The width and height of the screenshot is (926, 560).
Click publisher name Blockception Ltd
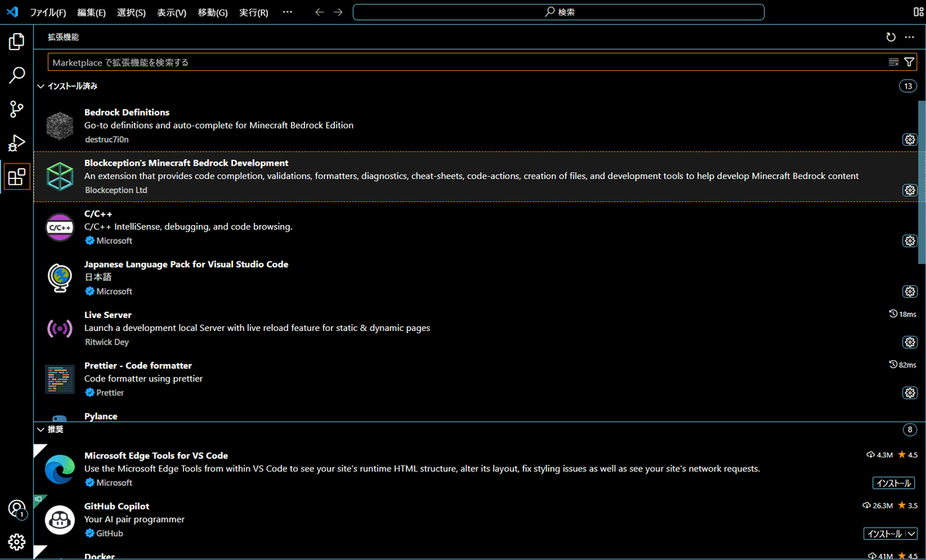point(116,191)
